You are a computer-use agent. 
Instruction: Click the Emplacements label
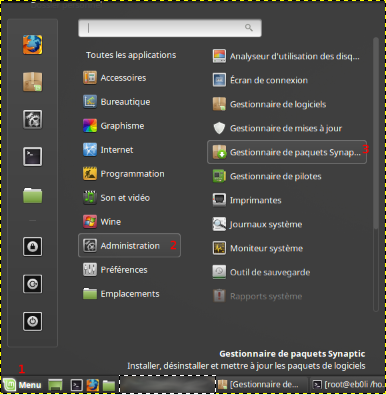(x=130, y=294)
